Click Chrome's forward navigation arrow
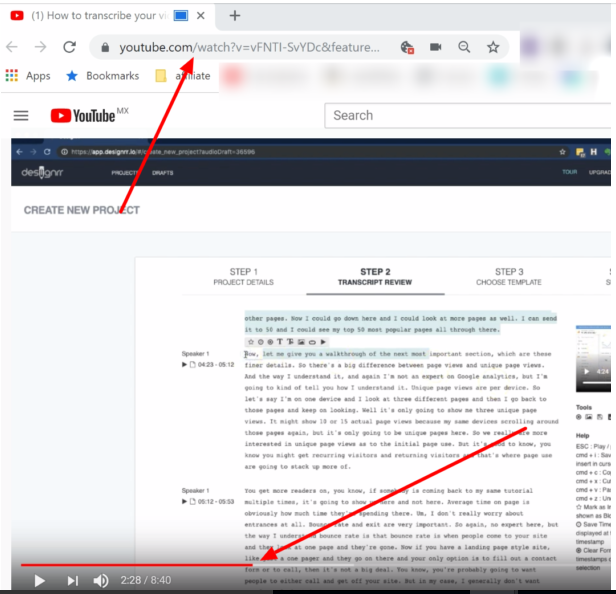Screen dimensions: 616x594 click(x=40, y=47)
